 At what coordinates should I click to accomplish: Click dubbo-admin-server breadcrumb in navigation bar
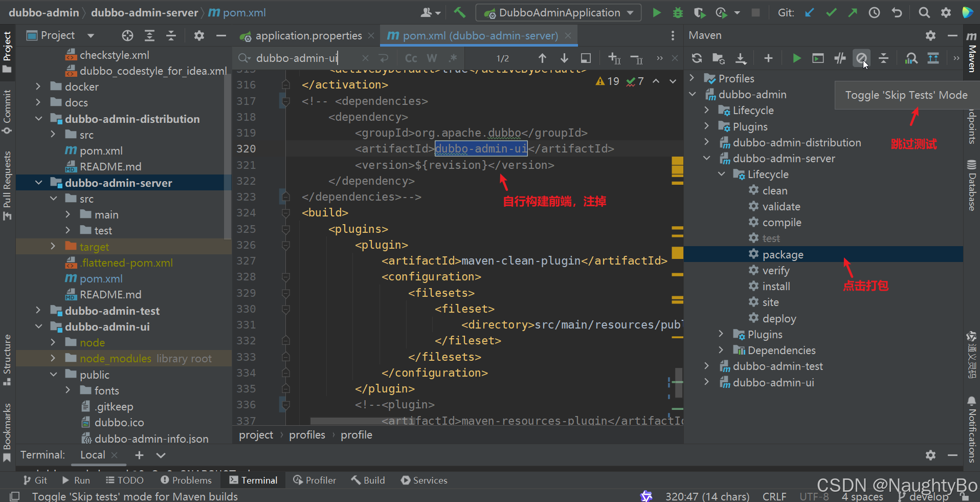[144, 12]
